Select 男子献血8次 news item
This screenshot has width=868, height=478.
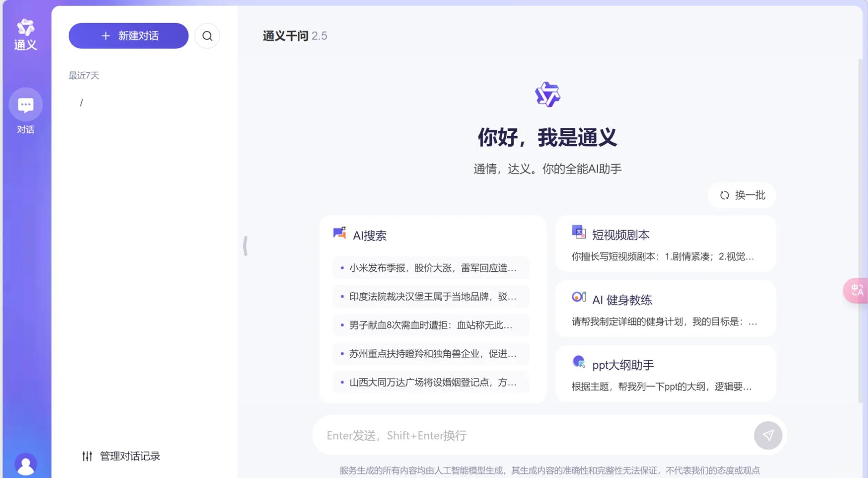pyautogui.click(x=431, y=325)
